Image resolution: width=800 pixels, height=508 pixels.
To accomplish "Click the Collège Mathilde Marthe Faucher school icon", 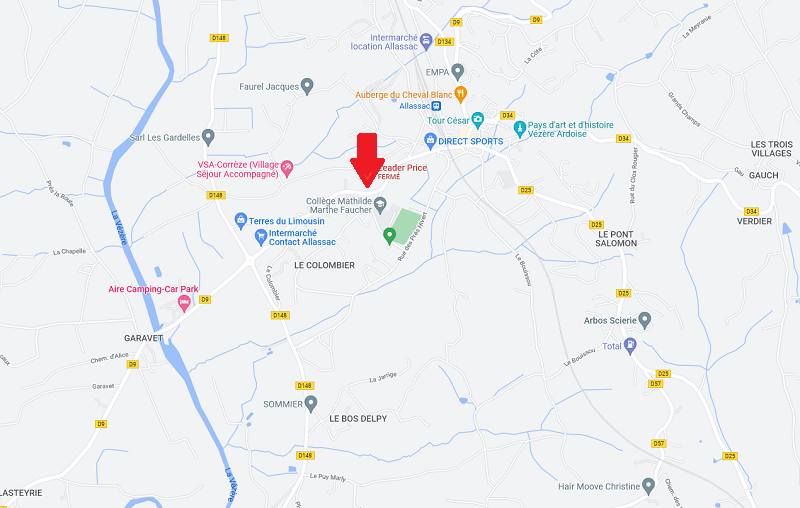I will click(380, 205).
